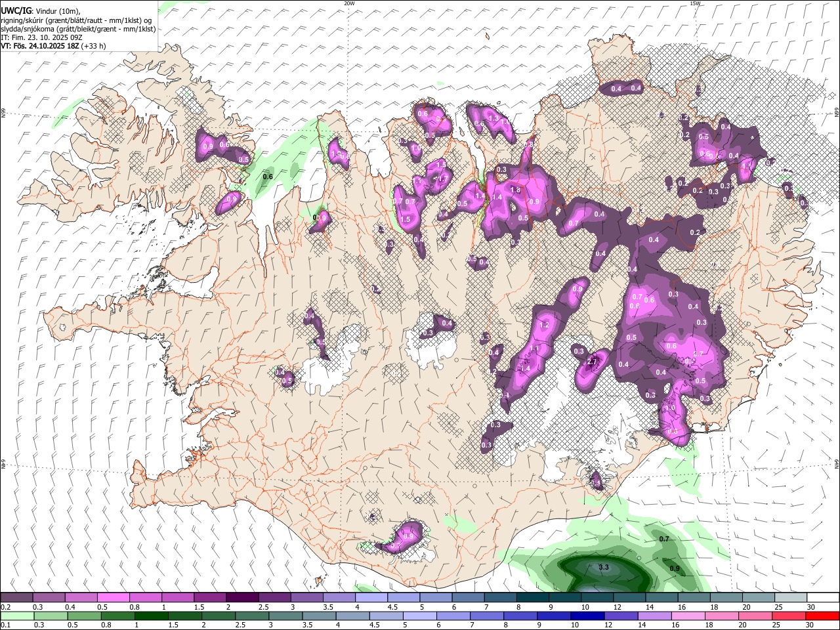The width and height of the screenshot is (840, 630).
Task: Click the darkest purple 2–2.5 snow legend swatch
Action: pos(242,598)
